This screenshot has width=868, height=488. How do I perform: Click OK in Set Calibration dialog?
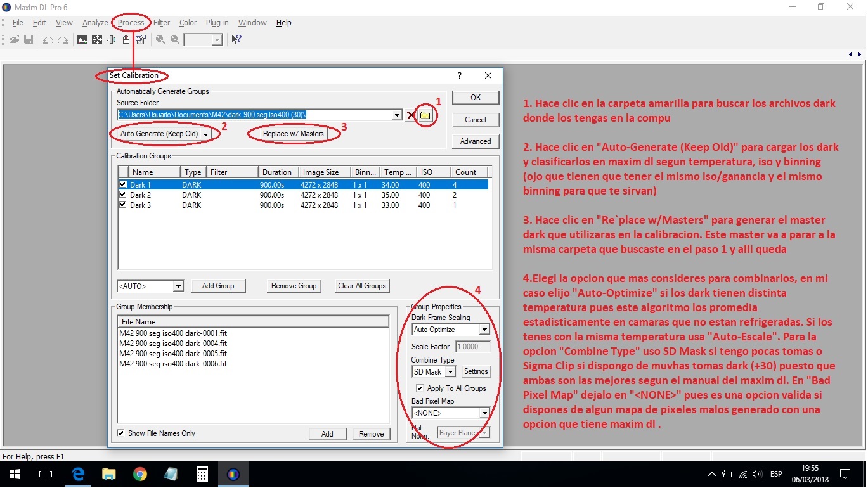(x=476, y=98)
